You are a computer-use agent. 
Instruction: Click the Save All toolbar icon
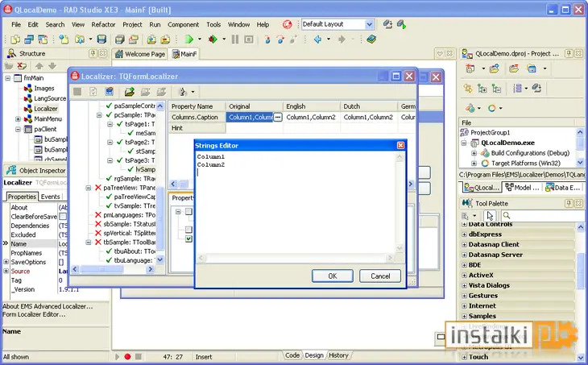[120, 39]
